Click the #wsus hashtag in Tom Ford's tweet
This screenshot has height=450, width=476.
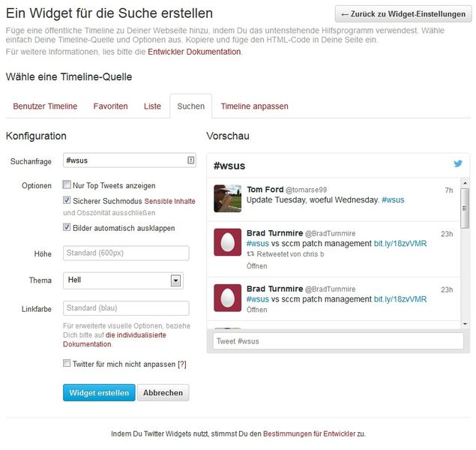click(x=393, y=199)
